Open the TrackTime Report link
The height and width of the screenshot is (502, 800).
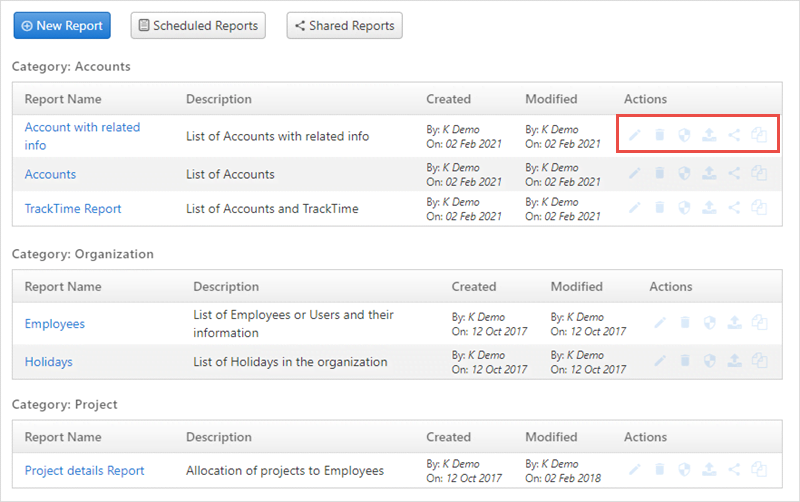pos(73,209)
